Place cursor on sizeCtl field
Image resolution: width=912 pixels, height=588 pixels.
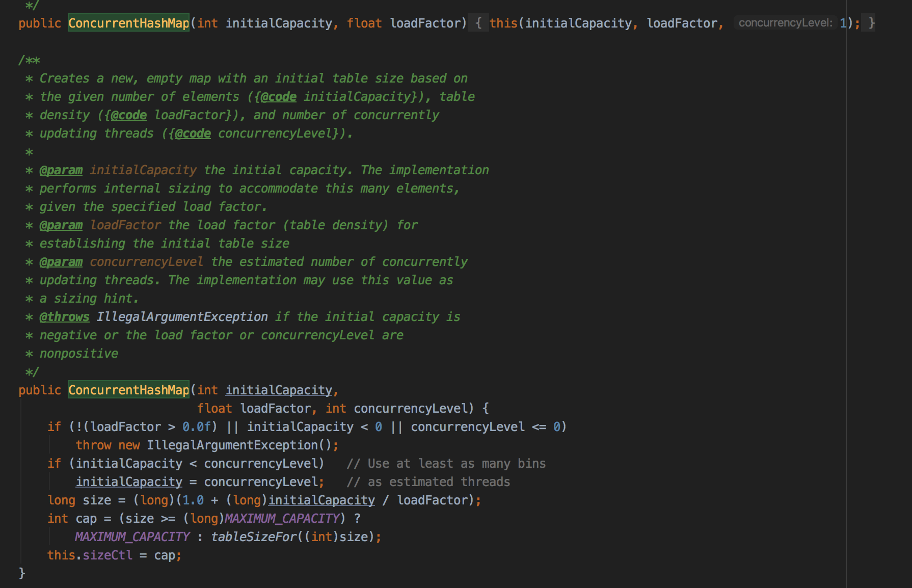[108, 555]
